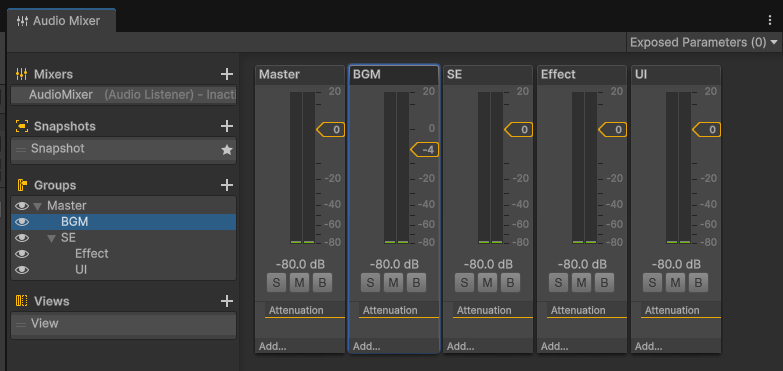Screen dimensions: 783x371
Task: Bypass effects on the Effect channel
Action: point(604,283)
